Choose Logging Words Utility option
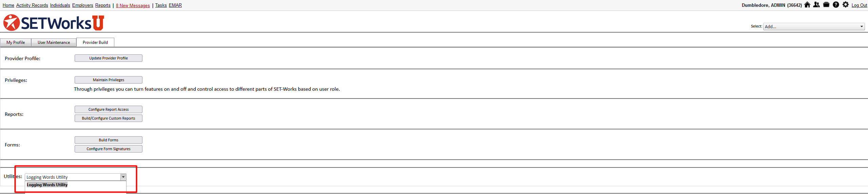The image size is (868, 194). (47, 185)
